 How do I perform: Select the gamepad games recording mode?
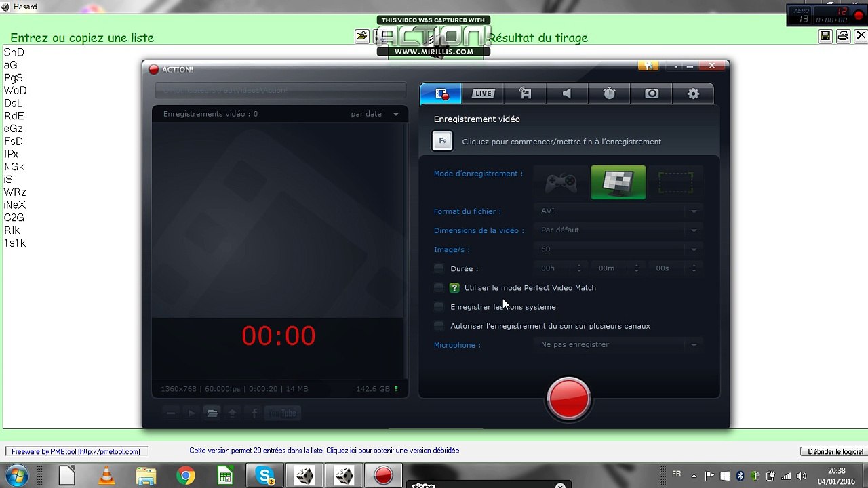coord(561,182)
